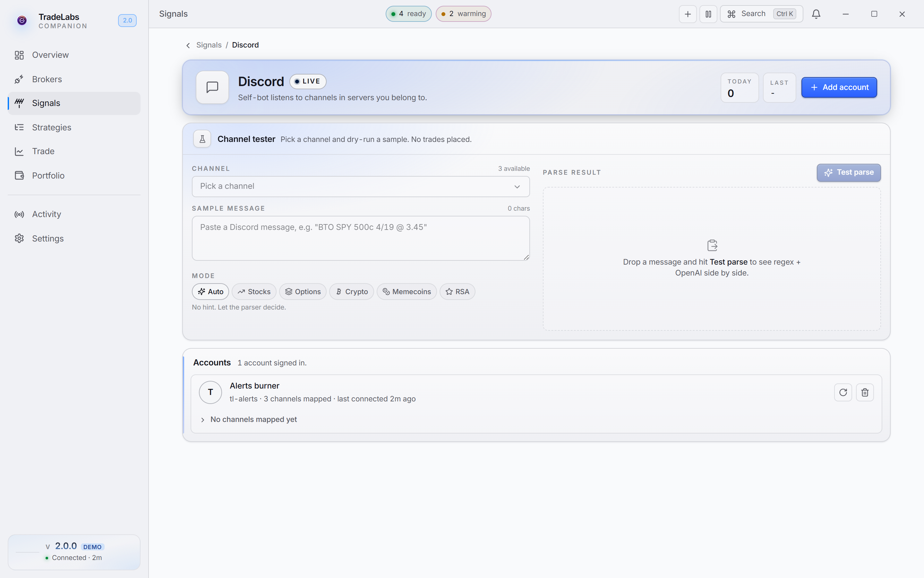Refresh the Alerts burner account

(843, 392)
